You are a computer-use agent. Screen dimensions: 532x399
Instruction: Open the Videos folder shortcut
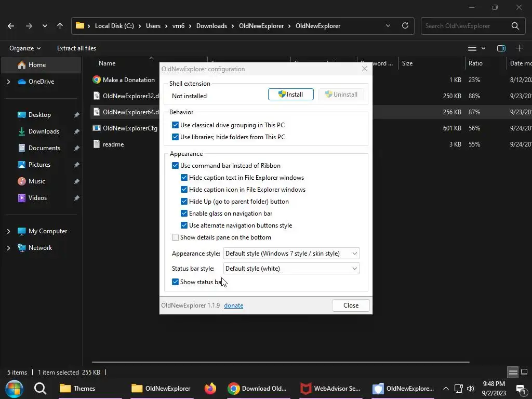[37, 198]
